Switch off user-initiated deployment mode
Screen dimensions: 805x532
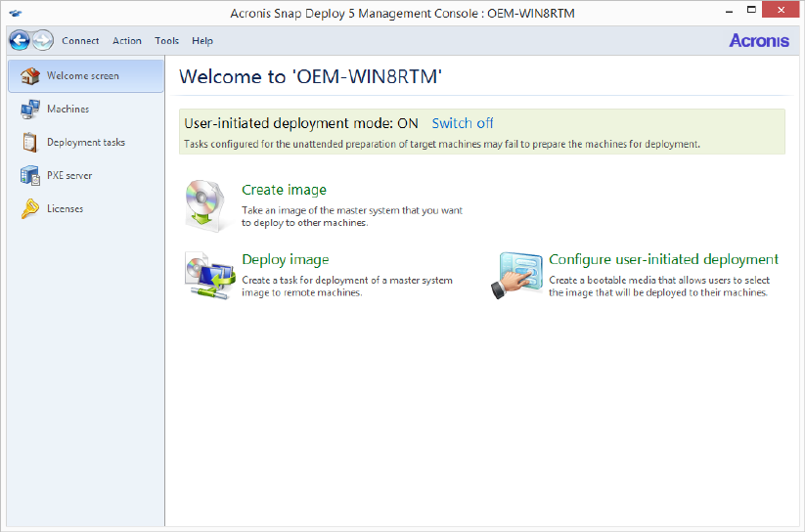pyautogui.click(x=463, y=123)
